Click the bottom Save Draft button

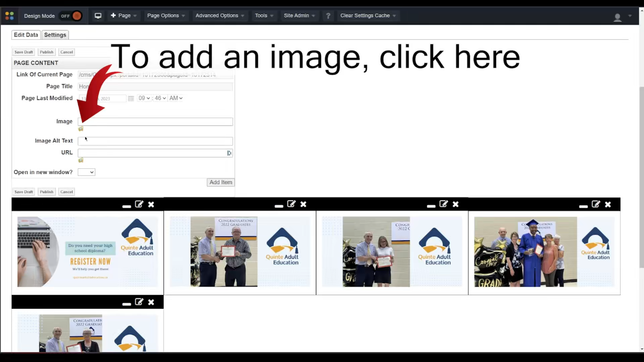[24, 192]
